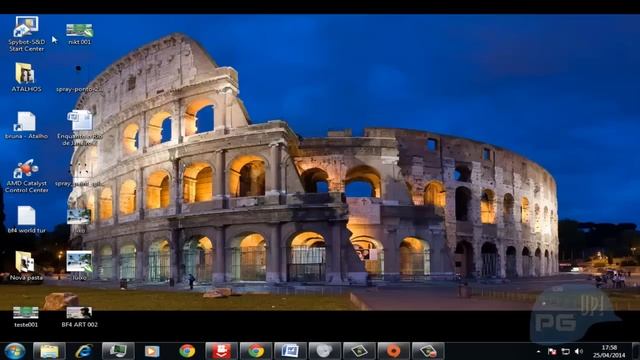Screen dimensions: 640x360
Task: Click dark image app icon left of orange circle
Action: click(x=359, y=351)
